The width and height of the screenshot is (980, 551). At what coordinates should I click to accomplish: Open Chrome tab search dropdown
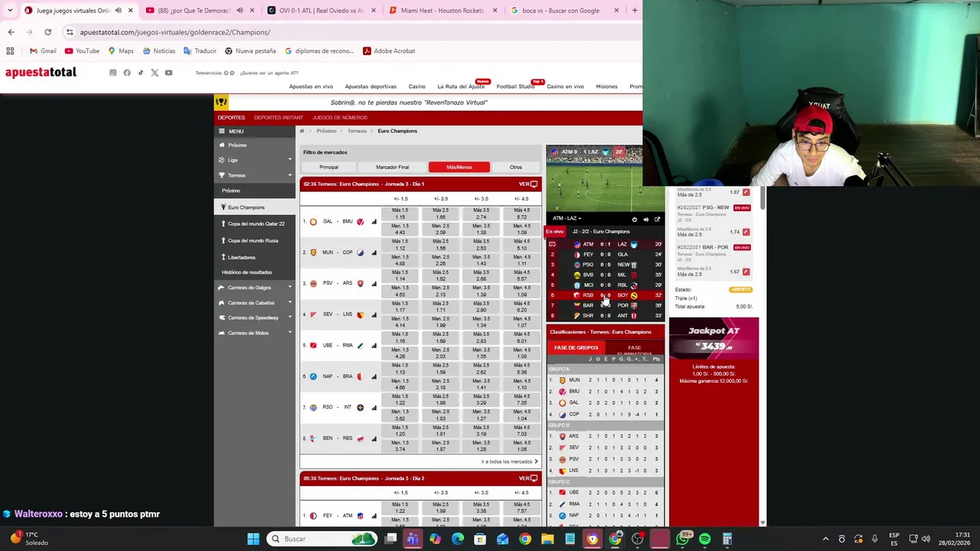point(10,11)
